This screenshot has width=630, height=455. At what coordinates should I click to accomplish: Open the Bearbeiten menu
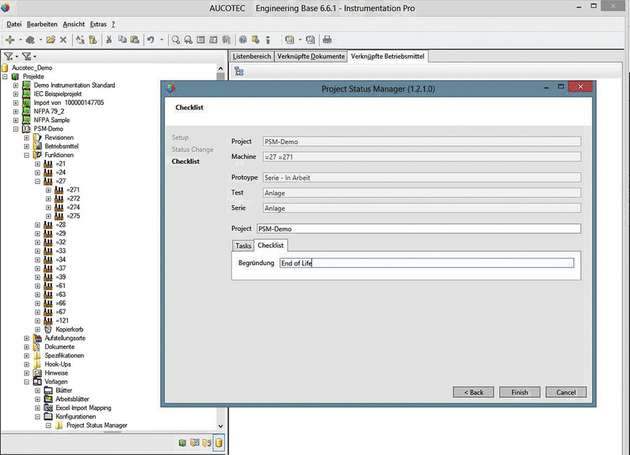42,24
